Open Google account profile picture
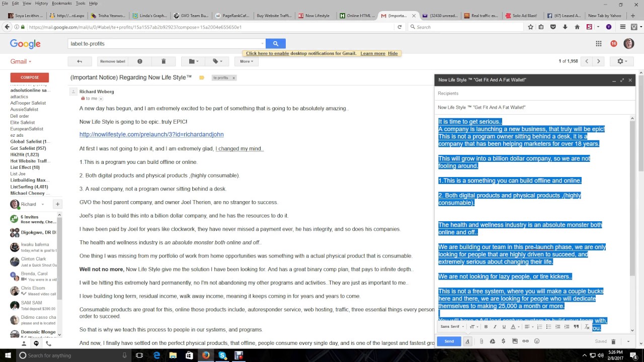 [628, 44]
